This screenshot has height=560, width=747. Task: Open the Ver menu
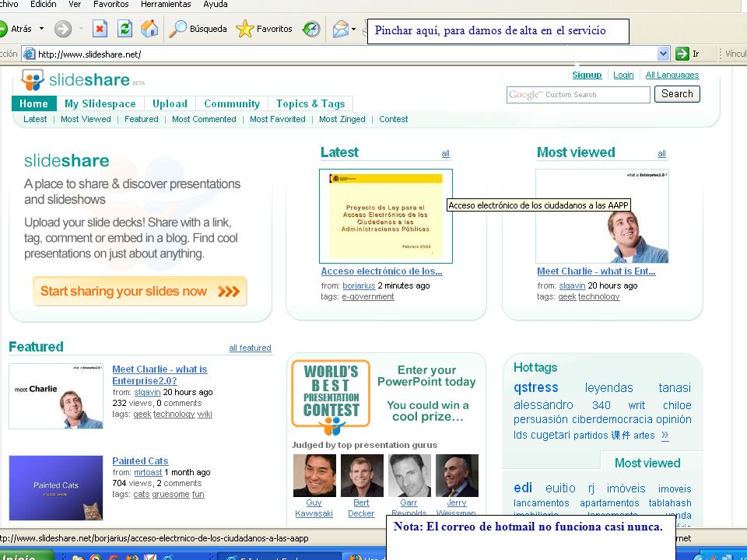pyautogui.click(x=75, y=5)
